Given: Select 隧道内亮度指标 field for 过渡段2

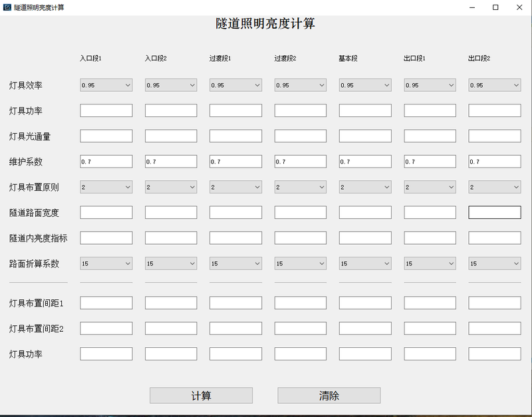Looking at the screenshot, I should [x=301, y=238].
